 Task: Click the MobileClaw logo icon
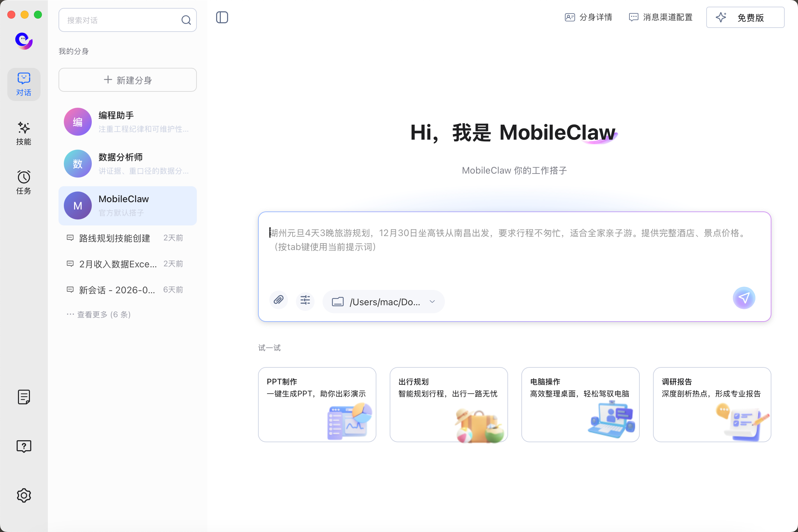coord(24,41)
